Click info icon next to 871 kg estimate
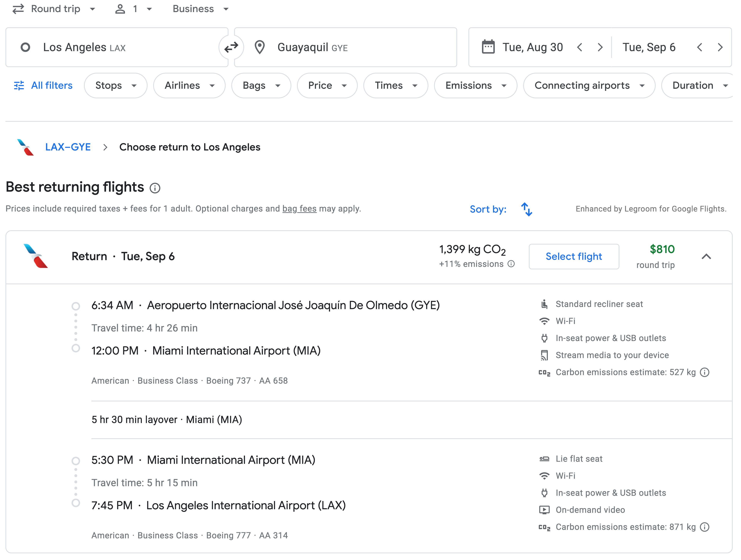This screenshot has width=741, height=560. (x=705, y=527)
